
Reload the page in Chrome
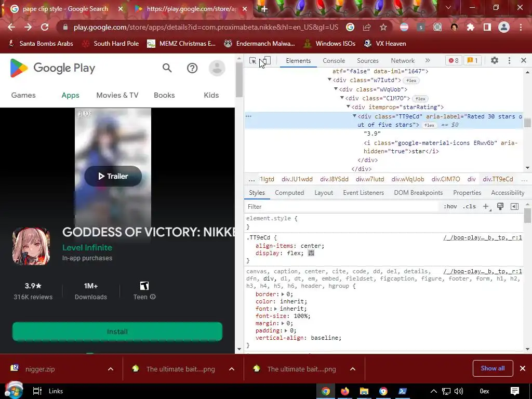click(x=45, y=27)
